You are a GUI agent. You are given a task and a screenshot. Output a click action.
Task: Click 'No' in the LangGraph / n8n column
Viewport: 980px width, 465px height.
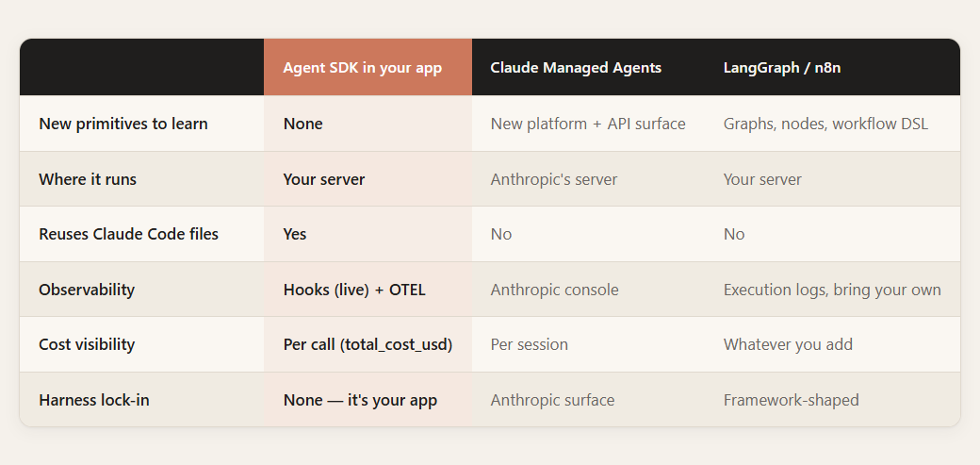click(x=734, y=234)
